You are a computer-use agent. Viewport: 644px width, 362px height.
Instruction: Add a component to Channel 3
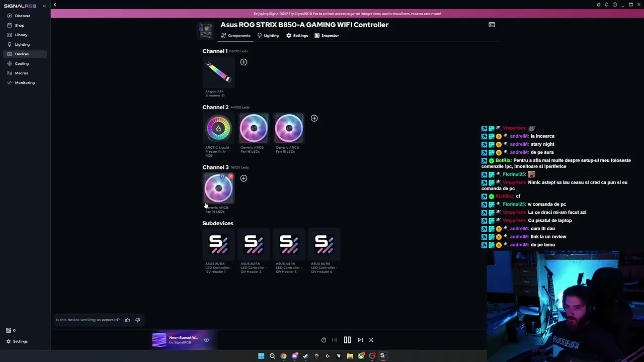[244, 178]
